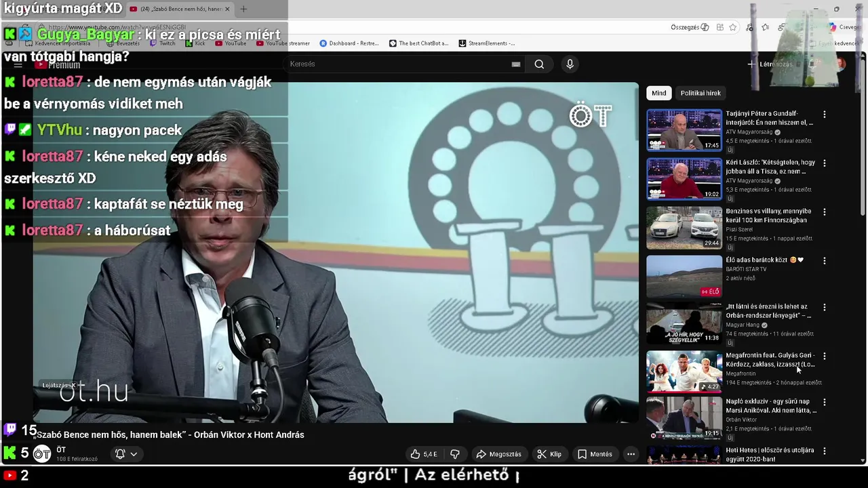Click the main video player to pause
The height and width of the screenshot is (488, 868).
point(336,252)
